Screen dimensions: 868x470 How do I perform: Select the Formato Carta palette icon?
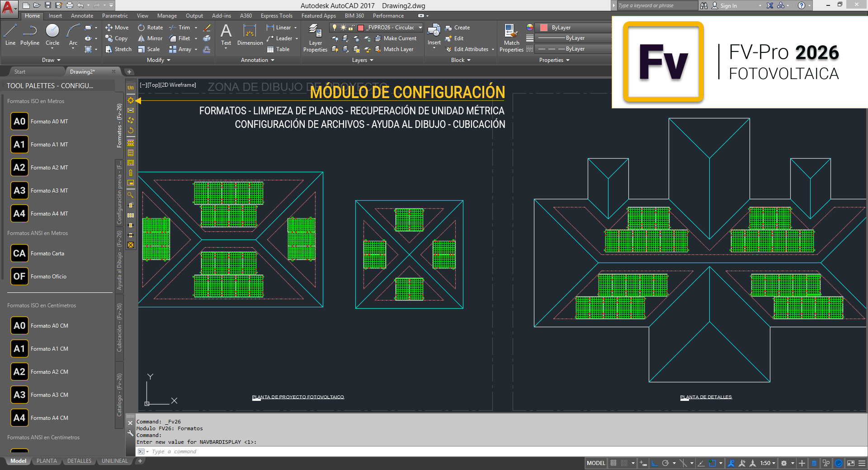pos(19,254)
